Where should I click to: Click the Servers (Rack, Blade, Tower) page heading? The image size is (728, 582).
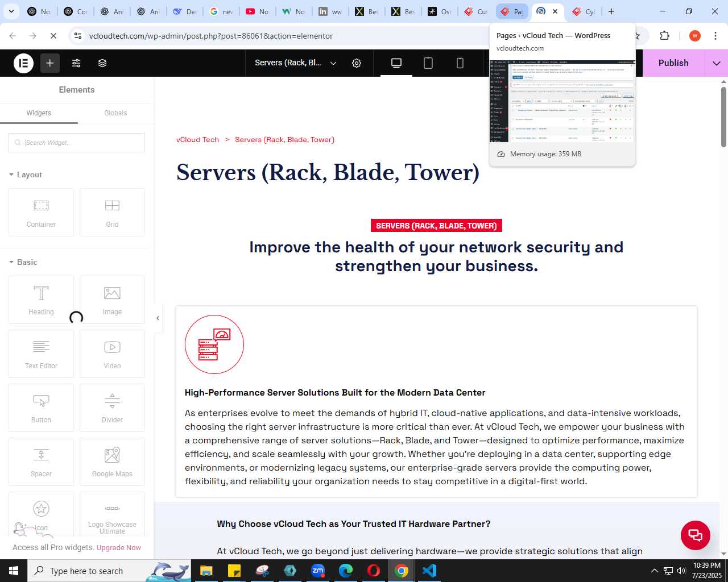click(x=328, y=172)
